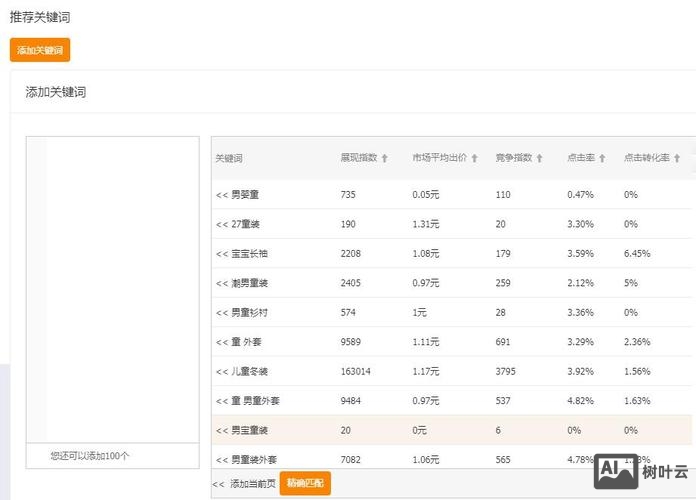Click impression value 7082
Image resolution: width=696 pixels, height=500 pixels.
tap(351, 460)
